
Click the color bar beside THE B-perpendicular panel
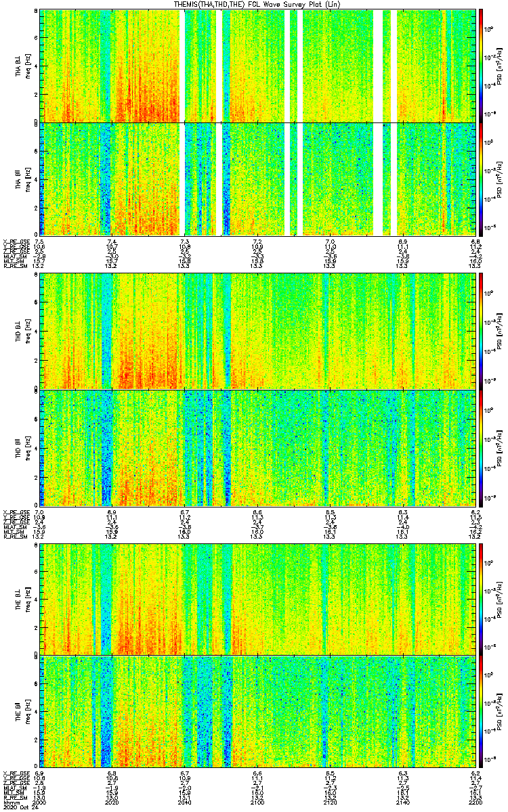click(x=482, y=598)
